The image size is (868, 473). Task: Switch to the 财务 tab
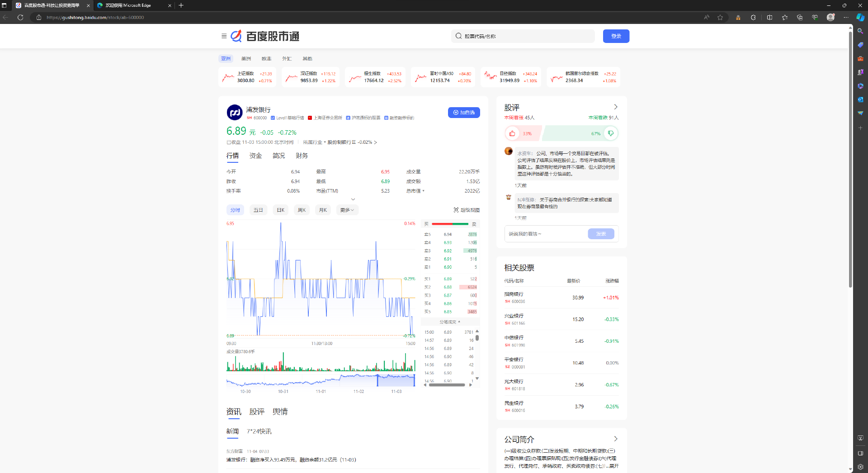point(302,156)
